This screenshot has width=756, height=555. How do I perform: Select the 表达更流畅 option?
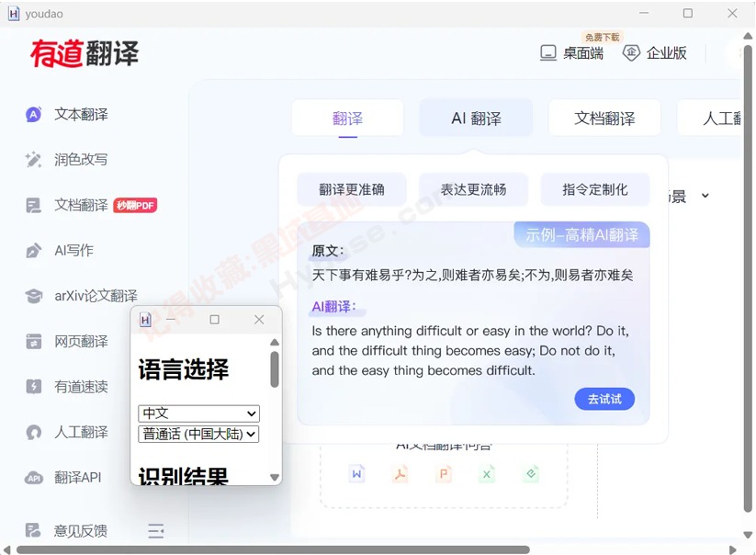473,189
